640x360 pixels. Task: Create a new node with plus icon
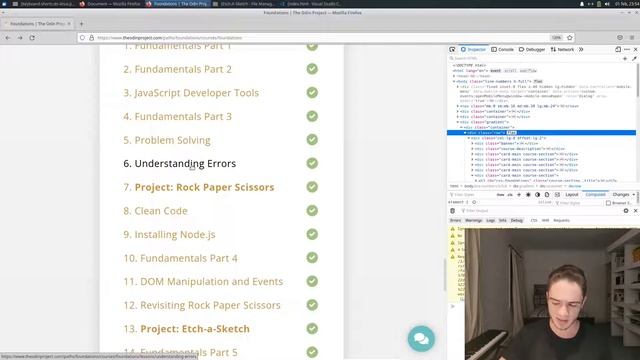click(x=625, y=58)
